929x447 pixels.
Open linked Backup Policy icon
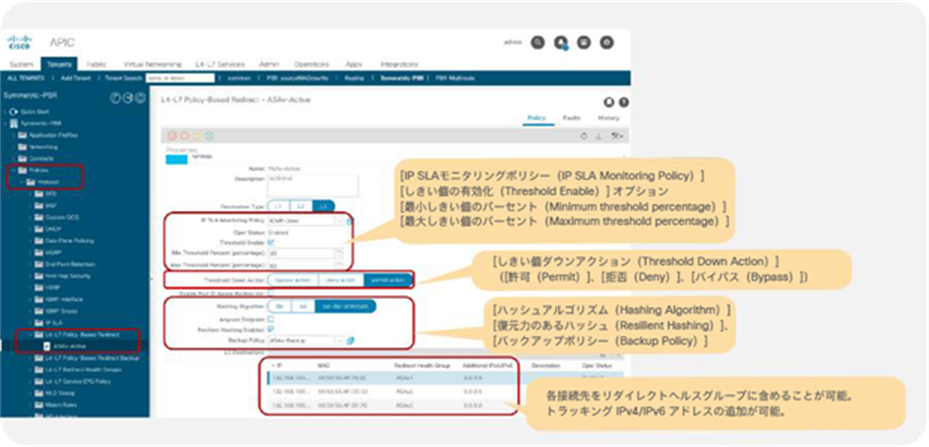(x=350, y=340)
